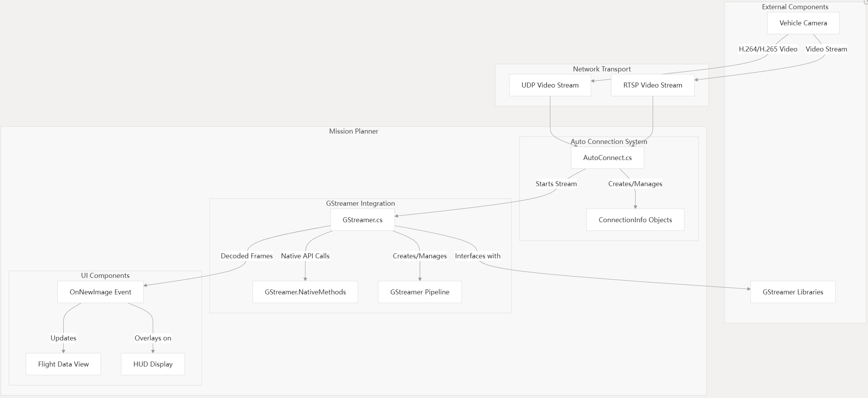Select the GStreamer Libraries node

pos(793,292)
